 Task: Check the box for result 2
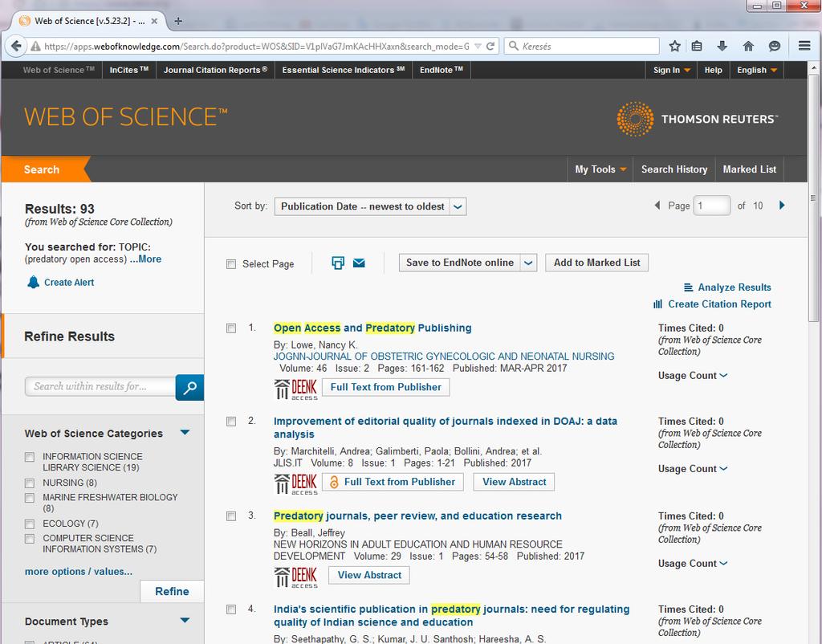click(230, 422)
